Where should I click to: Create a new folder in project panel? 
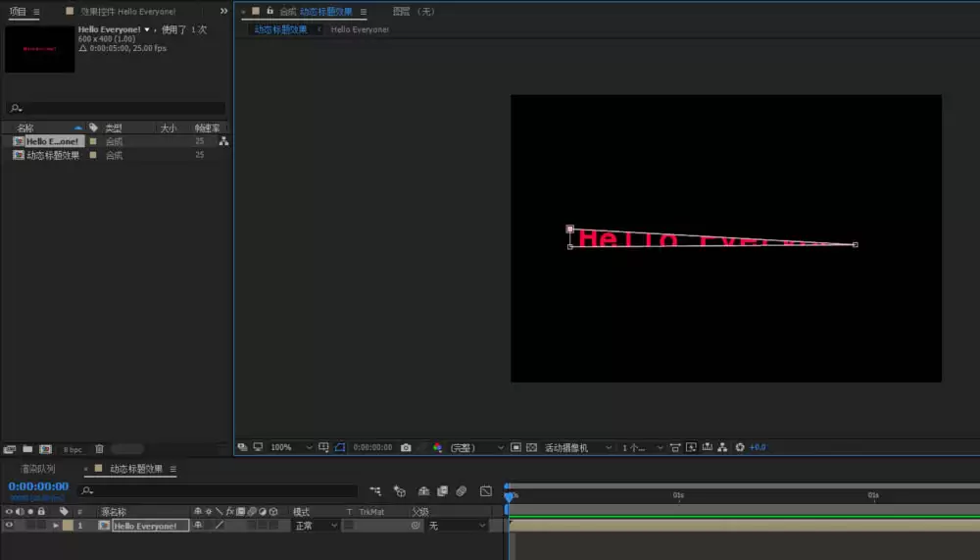pos(27,448)
